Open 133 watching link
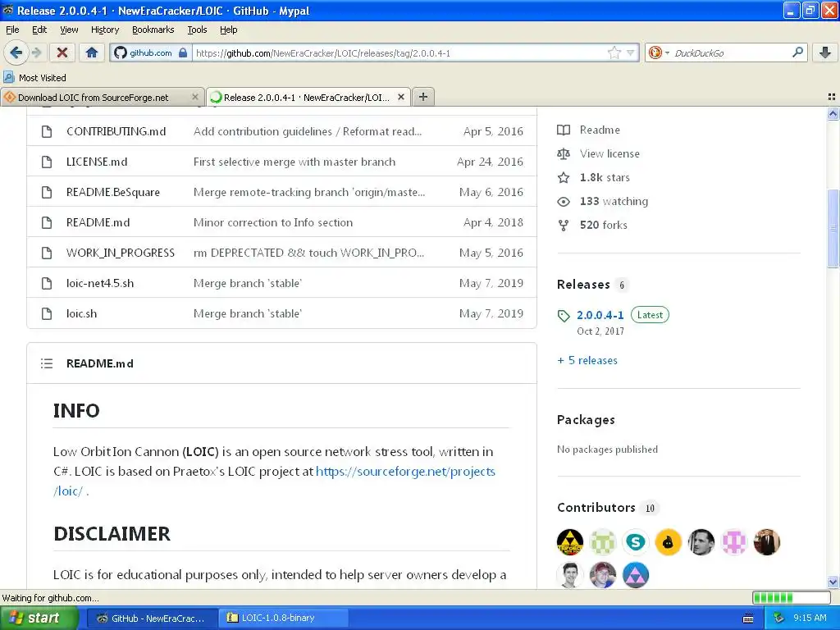Image resolution: width=840 pixels, height=630 pixels. [x=614, y=202]
